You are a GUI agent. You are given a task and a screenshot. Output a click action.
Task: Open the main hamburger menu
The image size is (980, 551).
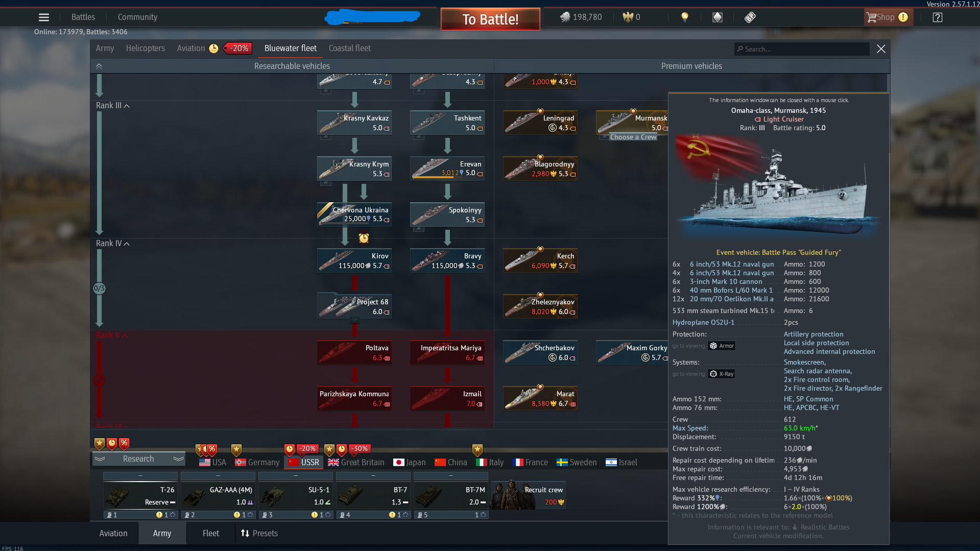[x=44, y=17]
